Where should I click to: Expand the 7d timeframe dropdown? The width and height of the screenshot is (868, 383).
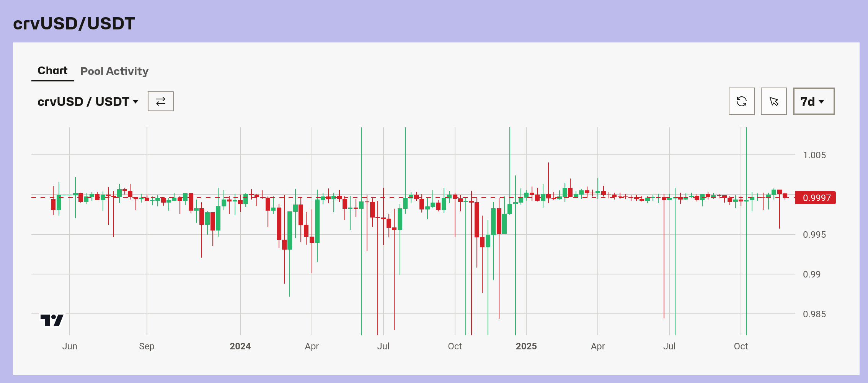(813, 102)
